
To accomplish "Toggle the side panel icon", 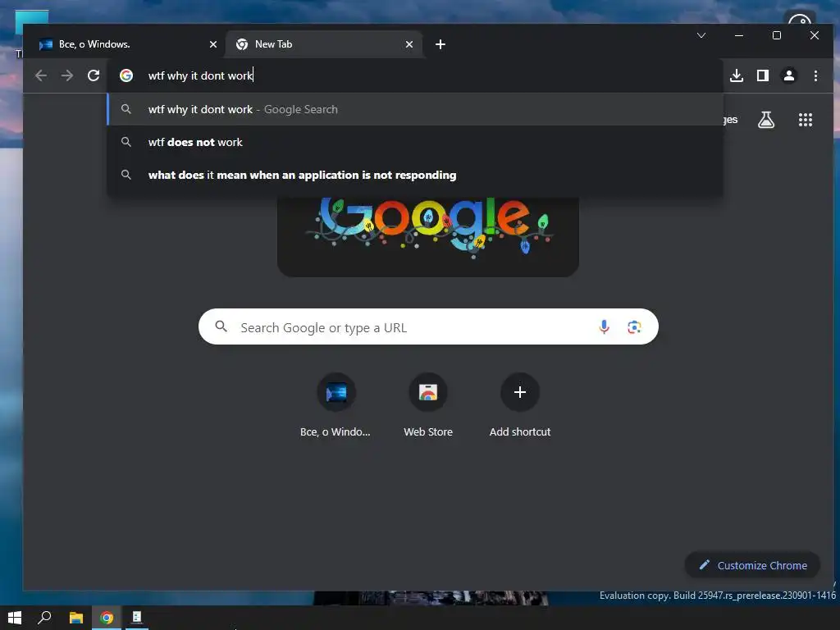I will (x=763, y=75).
